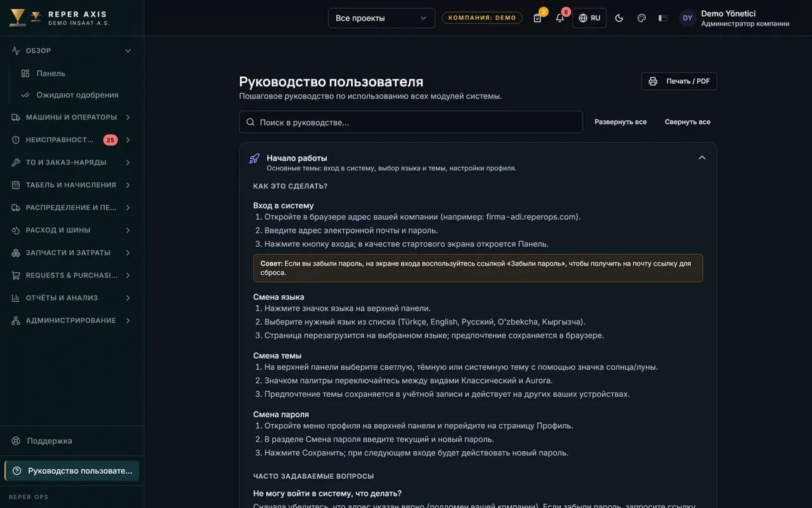Click the truck icon beside Распределение
Image resolution: width=812 pixels, height=508 pixels.
coord(16,208)
